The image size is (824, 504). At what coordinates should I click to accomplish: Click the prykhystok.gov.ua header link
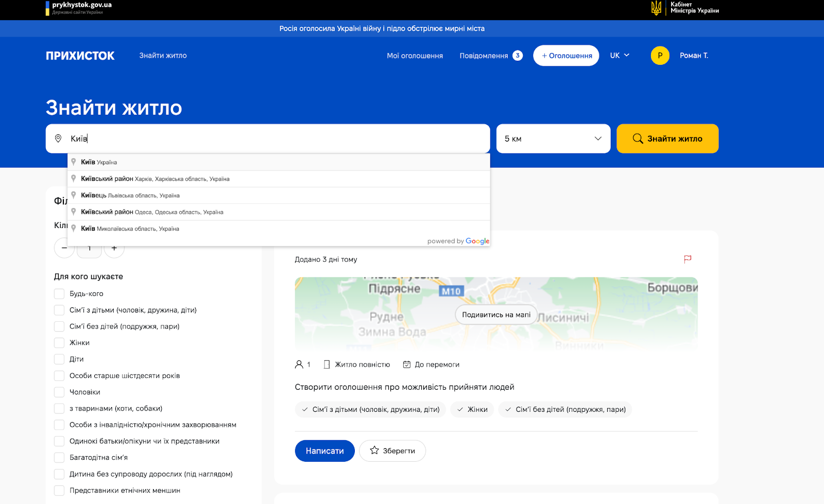82,5
